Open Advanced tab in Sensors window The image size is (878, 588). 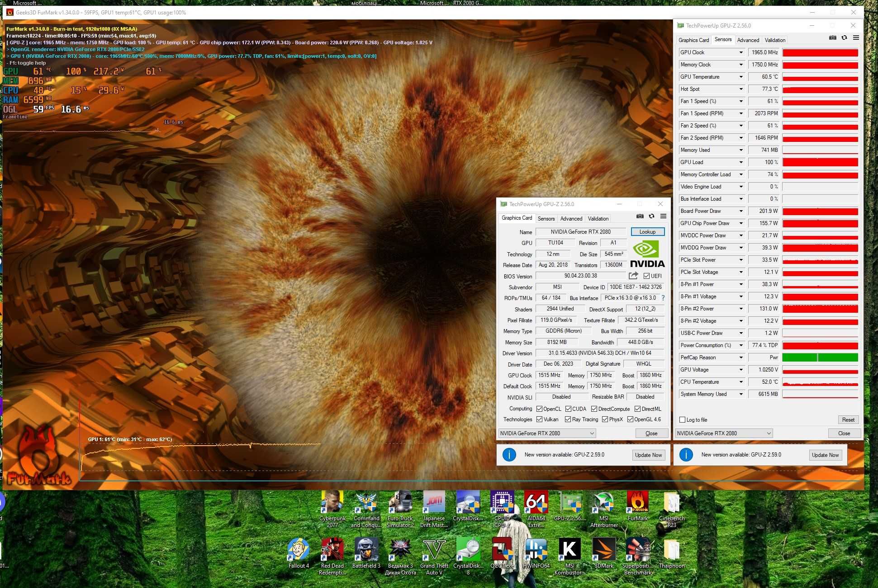(x=748, y=40)
